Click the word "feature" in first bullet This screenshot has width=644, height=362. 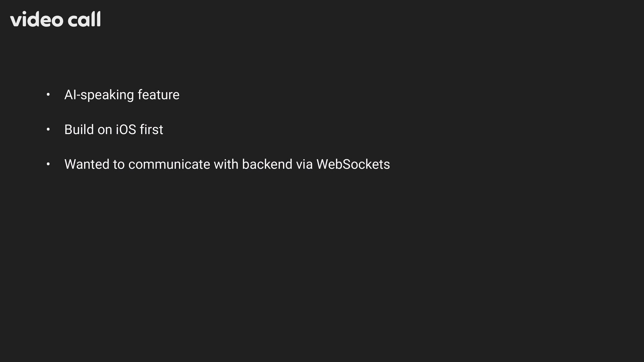pos(158,95)
